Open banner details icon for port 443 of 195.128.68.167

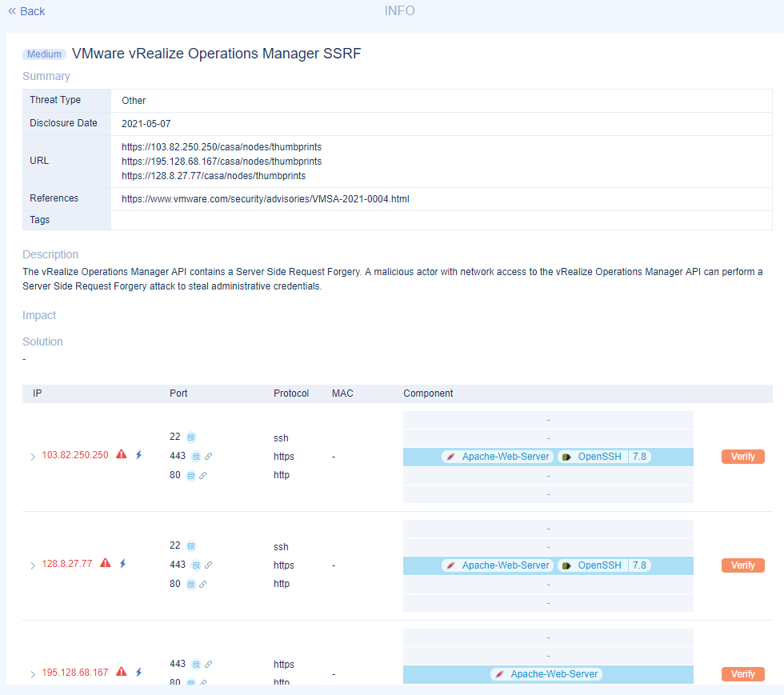click(196, 664)
